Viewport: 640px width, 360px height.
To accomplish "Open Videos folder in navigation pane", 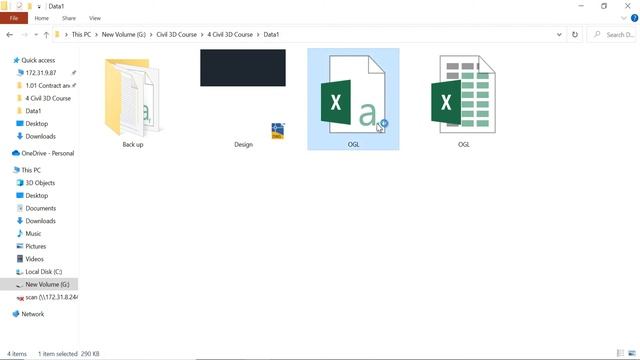I will click(34, 258).
